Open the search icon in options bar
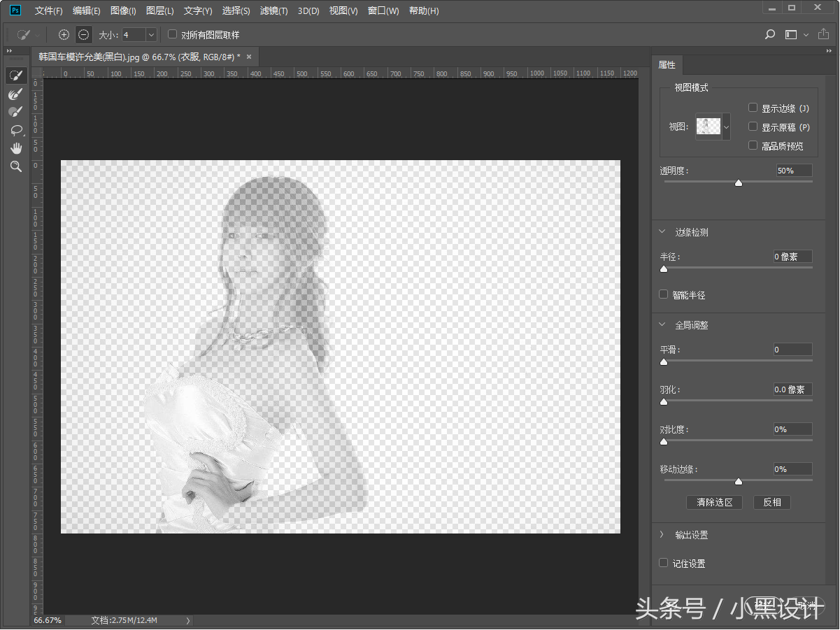Screen dimensions: 840x630 coord(770,34)
